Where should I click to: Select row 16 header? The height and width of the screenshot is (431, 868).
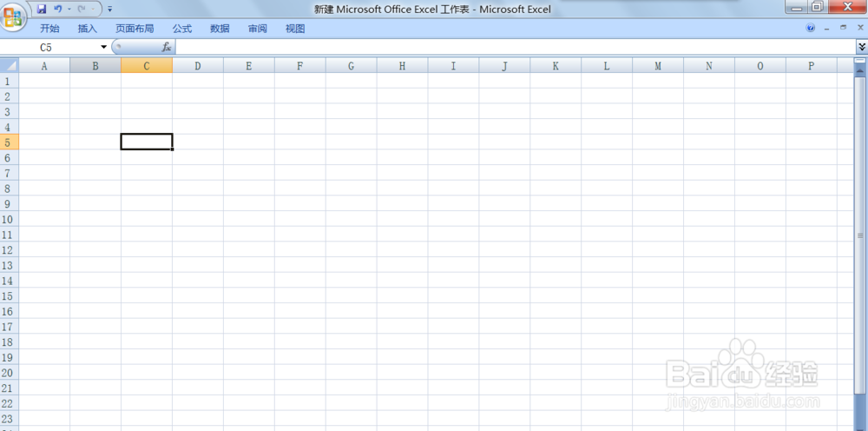point(10,311)
